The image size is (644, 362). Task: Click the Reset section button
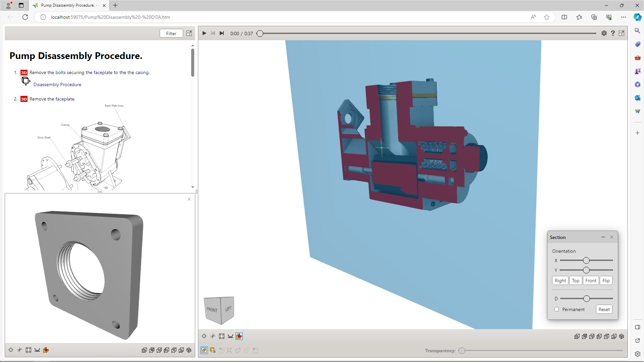tap(604, 309)
